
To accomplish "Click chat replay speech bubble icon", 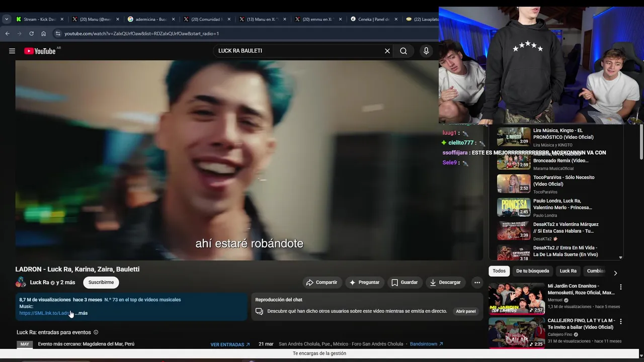I will [259, 311].
